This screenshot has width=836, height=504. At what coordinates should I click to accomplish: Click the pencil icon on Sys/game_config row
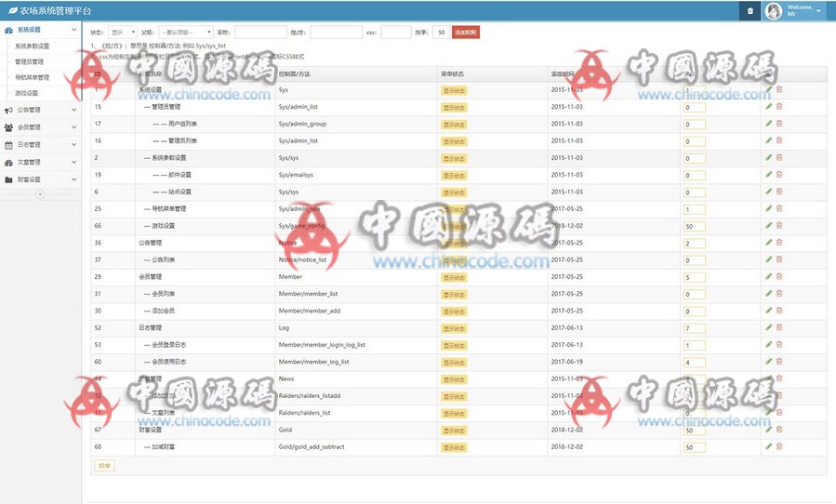(x=768, y=225)
